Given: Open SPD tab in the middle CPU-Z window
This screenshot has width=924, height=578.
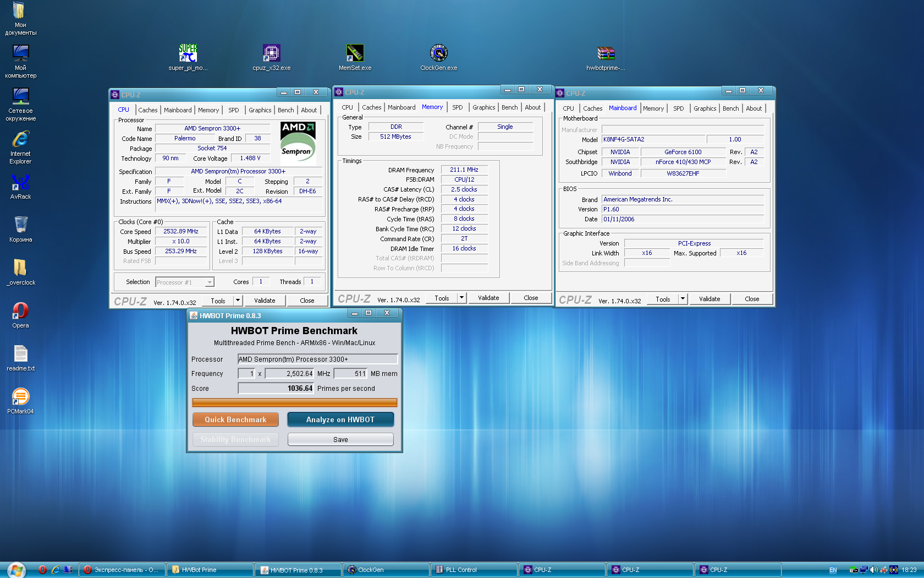Looking at the screenshot, I should pos(457,107).
